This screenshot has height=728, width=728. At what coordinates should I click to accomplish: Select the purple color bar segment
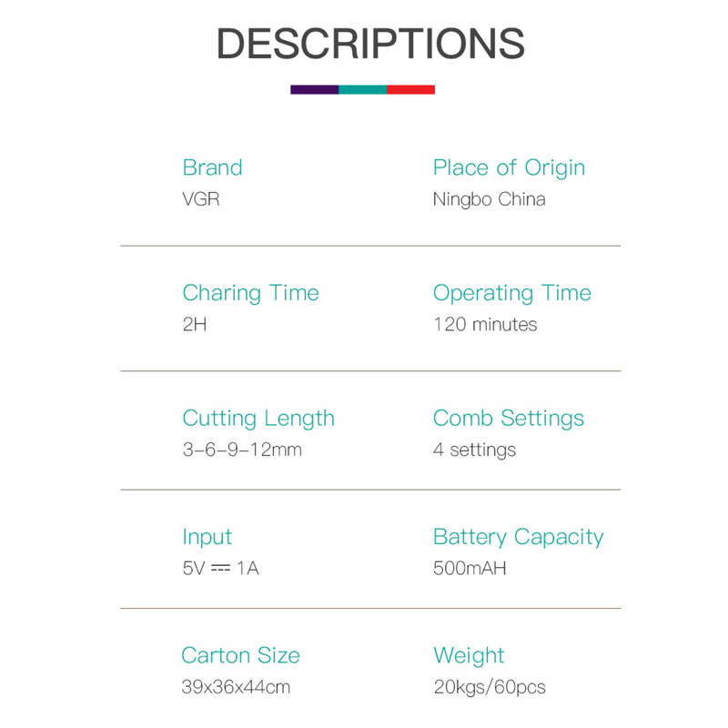tap(314, 89)
